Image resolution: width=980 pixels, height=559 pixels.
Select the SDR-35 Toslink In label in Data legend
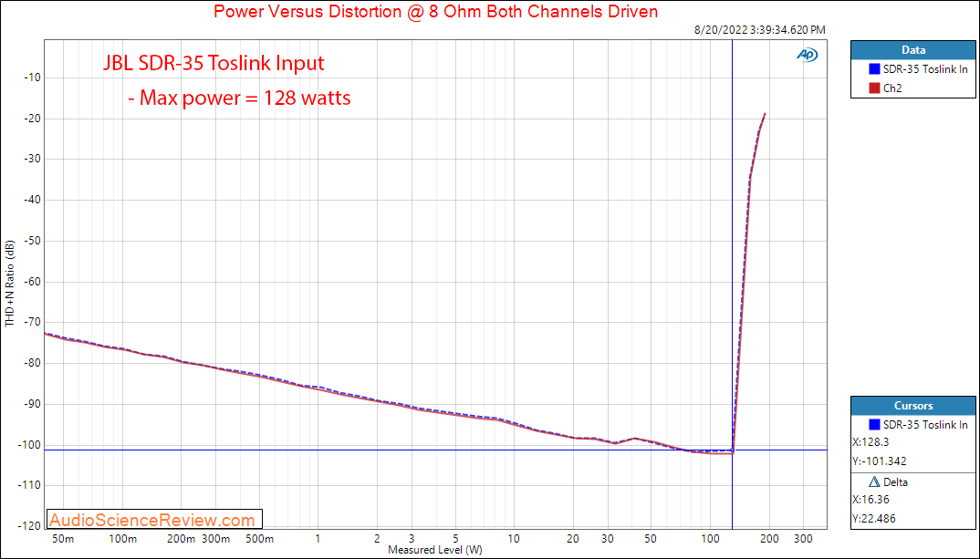[925, 69]
